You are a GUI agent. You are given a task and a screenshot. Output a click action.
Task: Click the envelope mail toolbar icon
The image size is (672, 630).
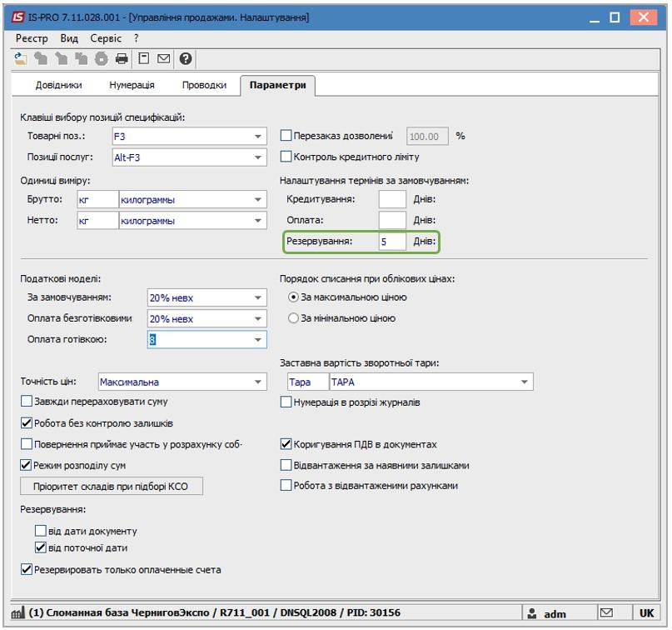[164, 58]
